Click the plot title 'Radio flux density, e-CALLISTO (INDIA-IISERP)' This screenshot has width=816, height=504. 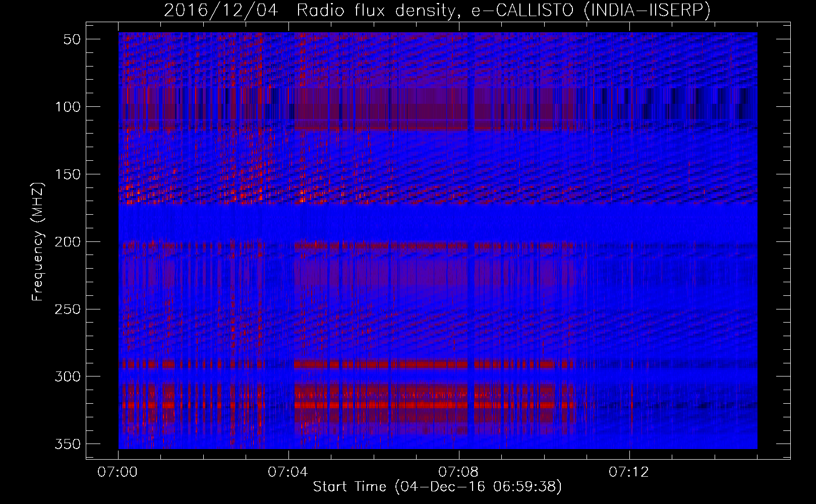coord(503,10)
